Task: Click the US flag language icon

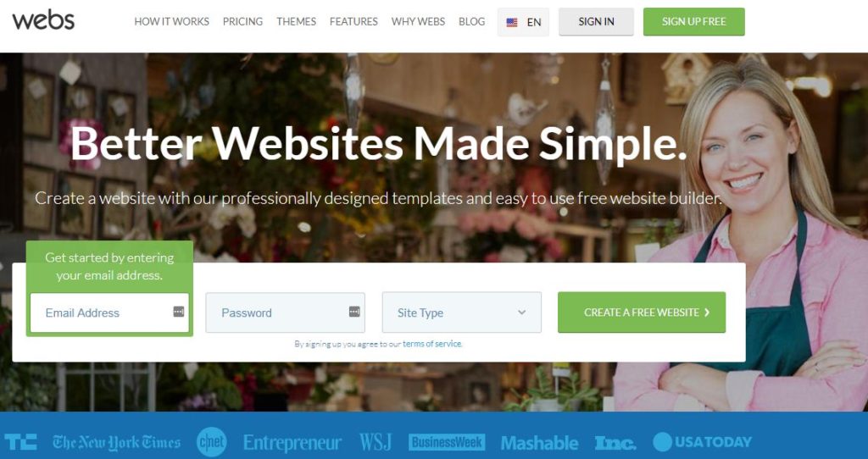Action: (511, 23)
